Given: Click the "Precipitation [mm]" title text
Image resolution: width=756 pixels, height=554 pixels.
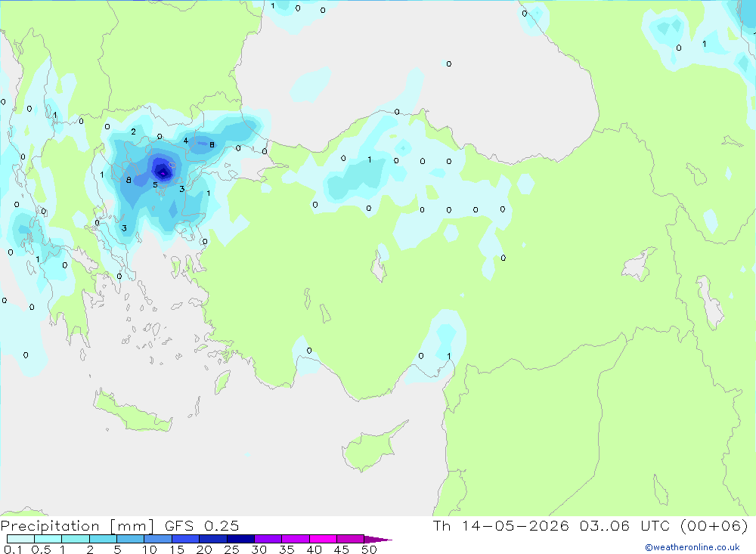Looking at the screenshot, I should [77, 526].
